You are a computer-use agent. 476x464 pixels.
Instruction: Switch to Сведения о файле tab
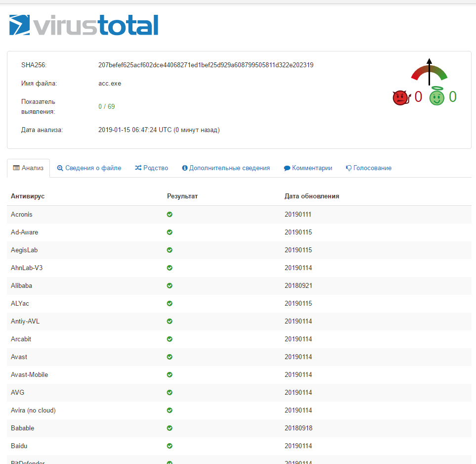89,168
